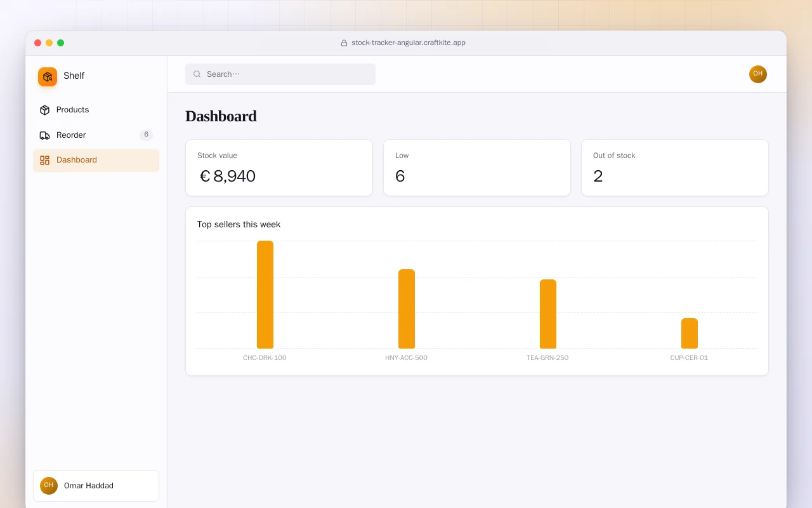
Task: Click the magnifier icon in search box
Action: [197, 74]
